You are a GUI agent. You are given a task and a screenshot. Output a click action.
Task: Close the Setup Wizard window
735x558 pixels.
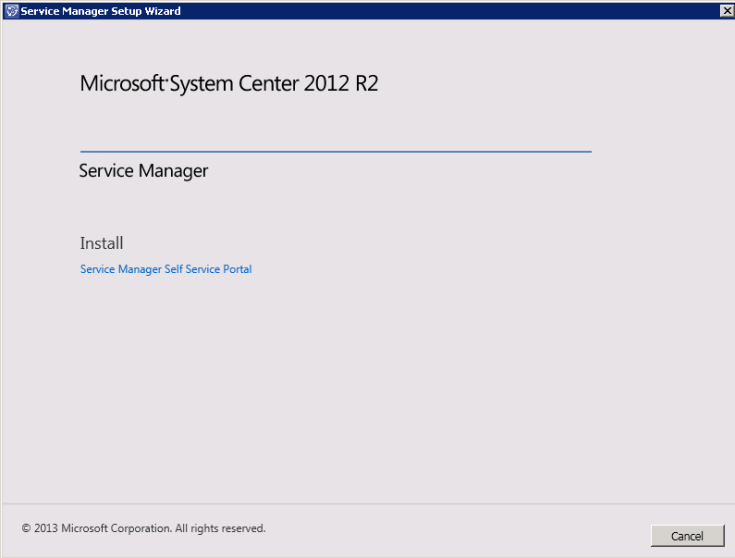pos(726,10)
